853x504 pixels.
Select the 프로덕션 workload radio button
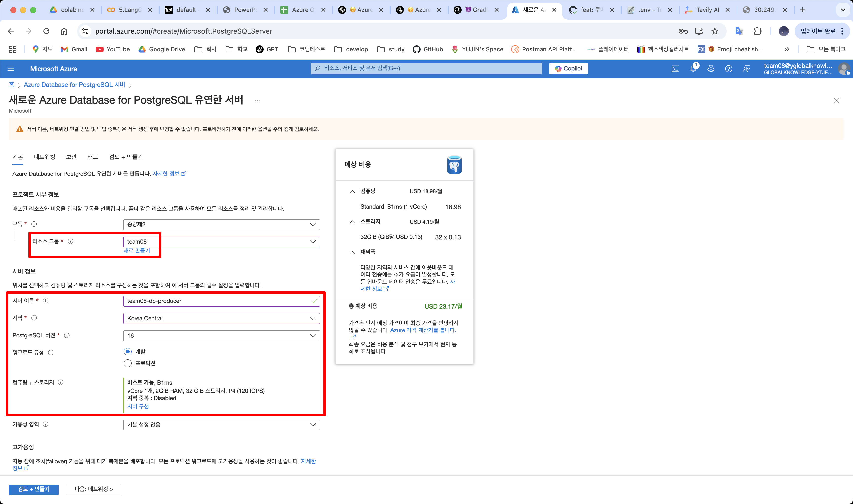128,363
